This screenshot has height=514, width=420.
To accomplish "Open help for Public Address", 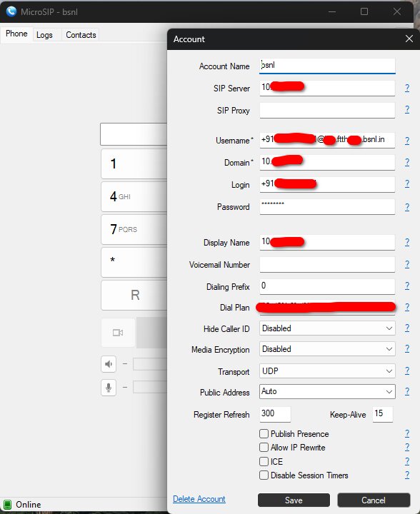I will point(407,391).
